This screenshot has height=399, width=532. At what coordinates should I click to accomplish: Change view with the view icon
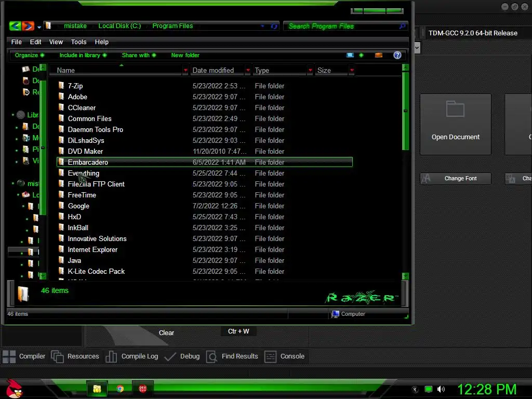coord(350,55)
